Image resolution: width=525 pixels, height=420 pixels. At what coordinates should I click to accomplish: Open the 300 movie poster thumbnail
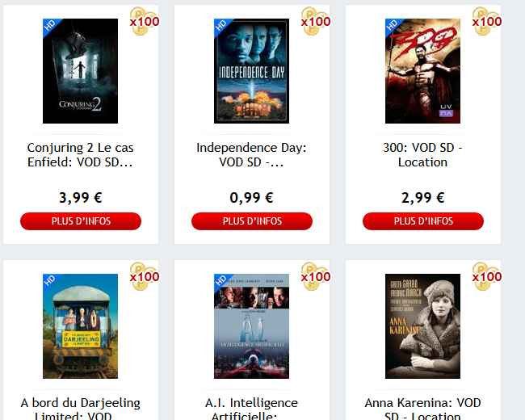pyautogui.click(x=422, y=71)
